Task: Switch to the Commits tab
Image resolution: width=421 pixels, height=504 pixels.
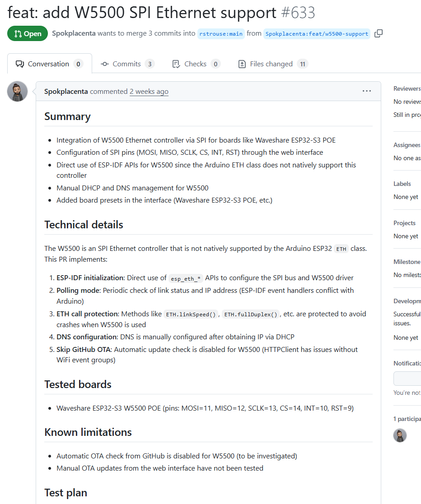Action: point(127,64)
